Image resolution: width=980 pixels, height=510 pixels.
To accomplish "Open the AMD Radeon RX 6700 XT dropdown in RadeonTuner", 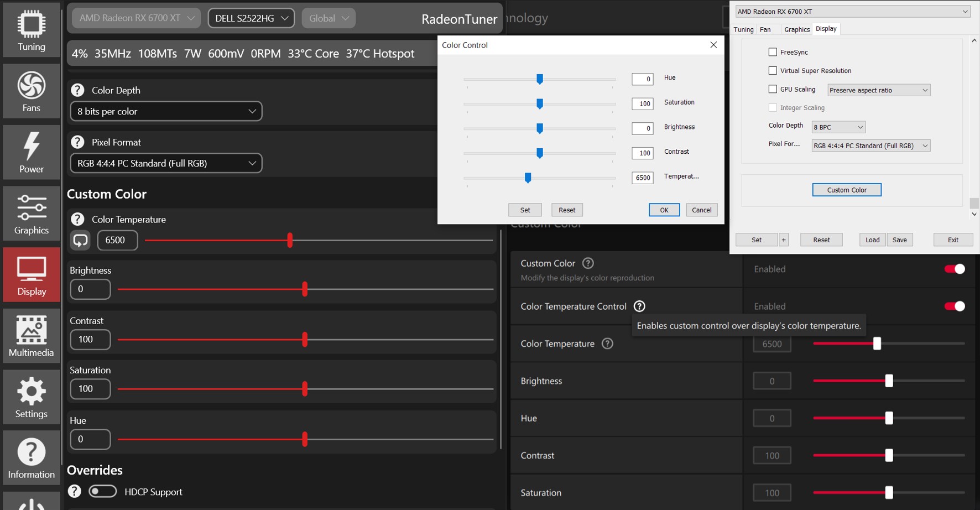I will [136, 18].
